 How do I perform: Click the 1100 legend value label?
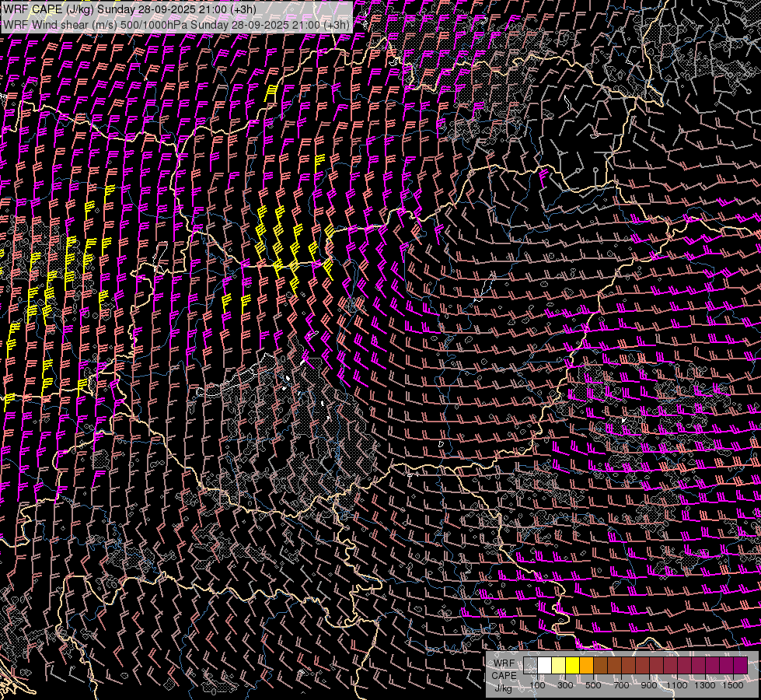(677, 685)
